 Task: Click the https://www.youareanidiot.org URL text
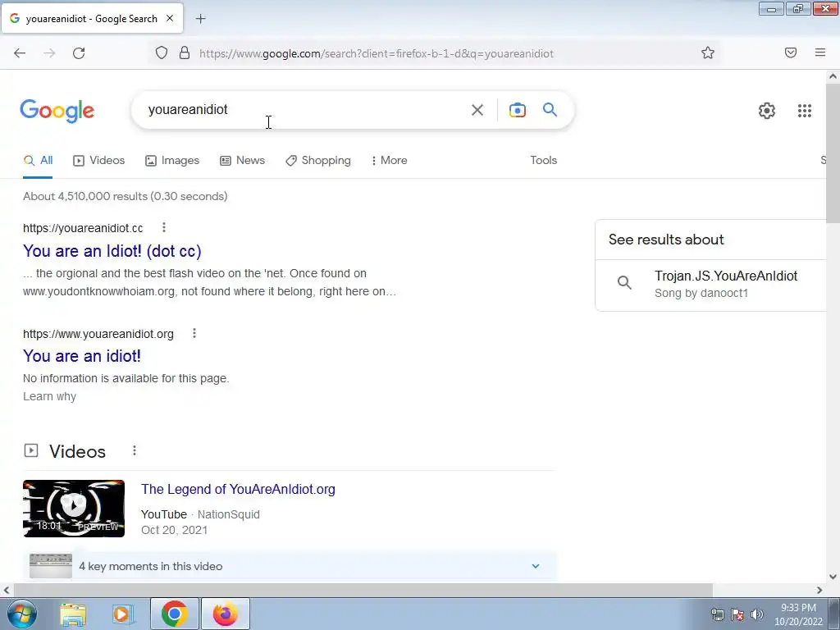pos(98,334)
